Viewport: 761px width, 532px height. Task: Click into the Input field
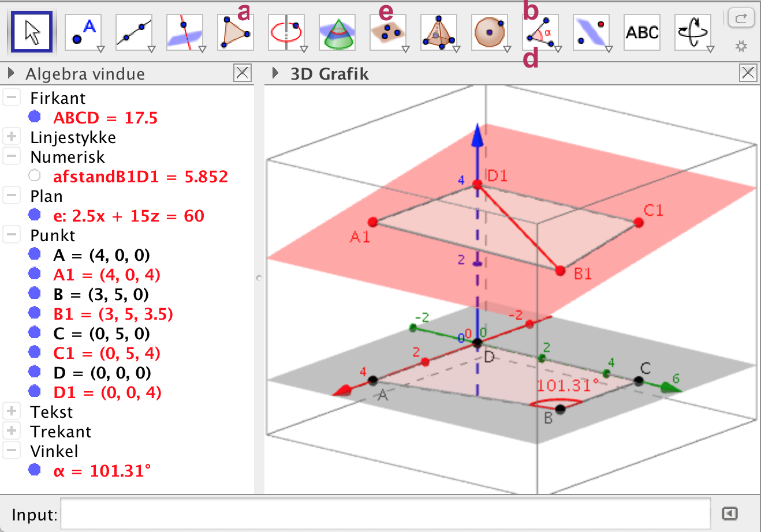pos(385,514)
